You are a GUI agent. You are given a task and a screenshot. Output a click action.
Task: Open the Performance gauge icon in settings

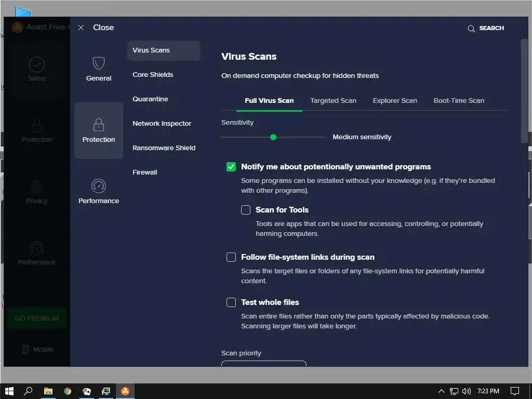coord(98,186)
